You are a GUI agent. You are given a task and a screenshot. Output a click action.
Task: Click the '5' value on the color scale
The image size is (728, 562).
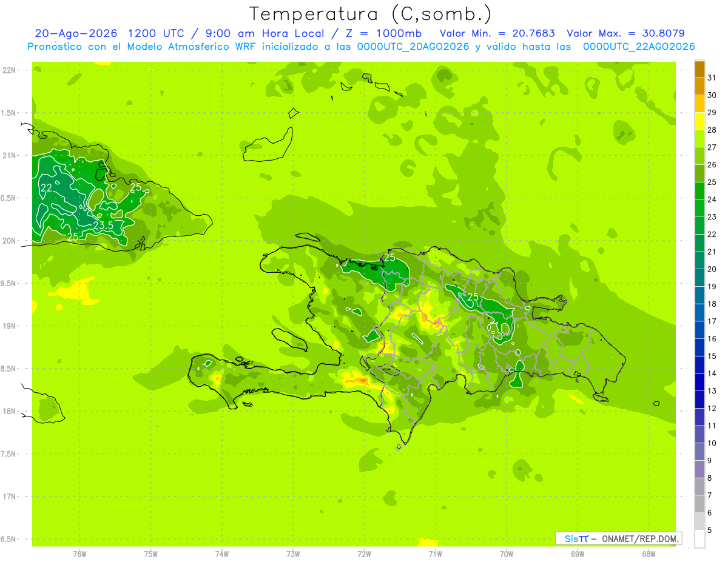click(x=710, y=530)
